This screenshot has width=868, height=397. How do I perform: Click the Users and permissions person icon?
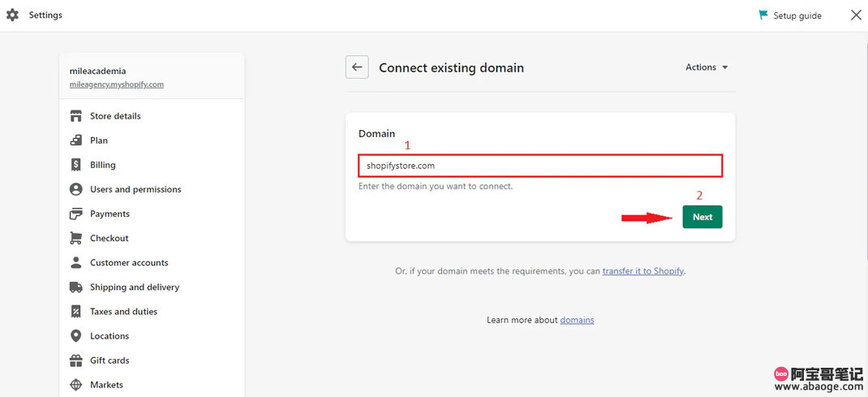click(75, 189)
